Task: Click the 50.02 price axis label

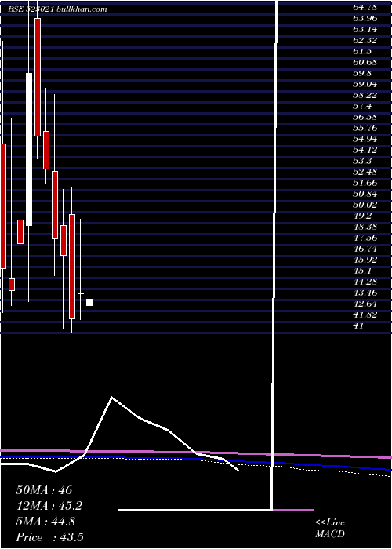Action: coord(365,205)
